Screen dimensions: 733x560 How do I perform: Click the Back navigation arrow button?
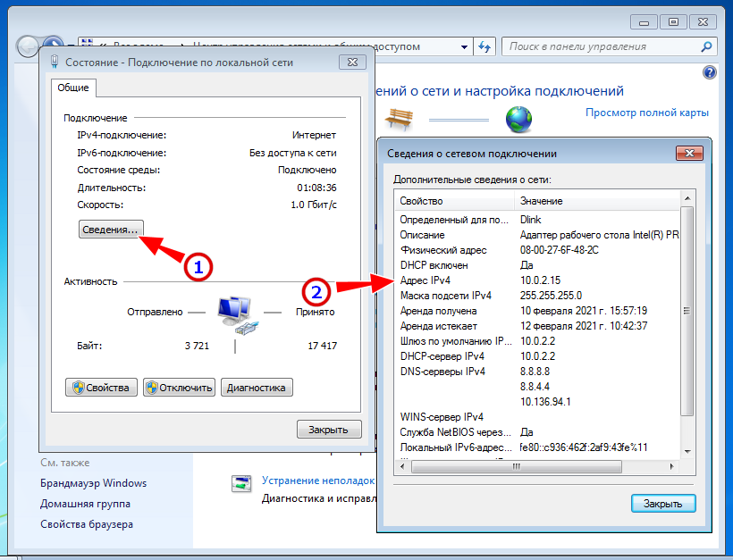pyautogui.click(x=29, y=46)
